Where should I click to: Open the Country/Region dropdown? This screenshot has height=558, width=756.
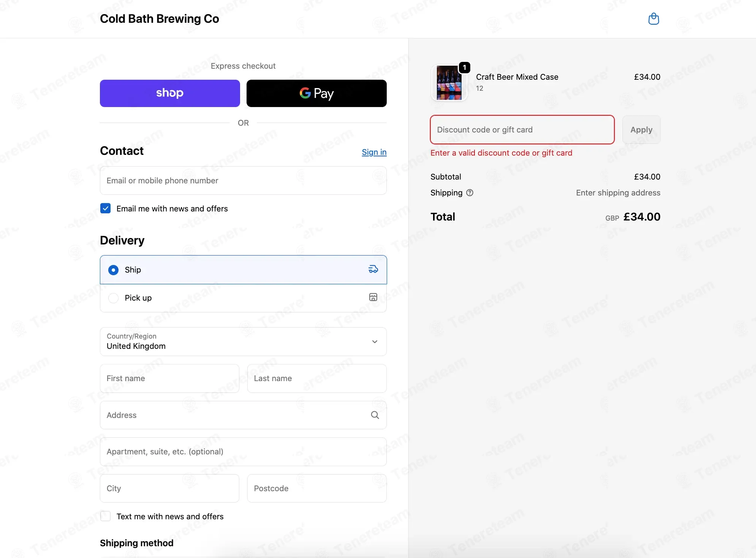point(243,342)
